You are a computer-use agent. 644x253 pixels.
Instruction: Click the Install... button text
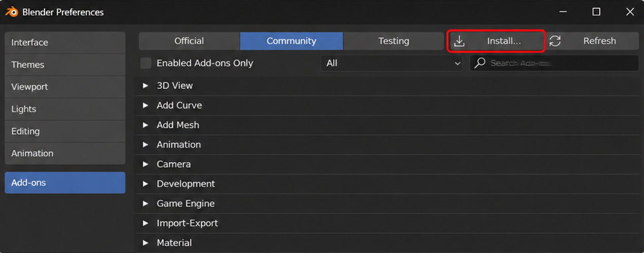point(504,41)
